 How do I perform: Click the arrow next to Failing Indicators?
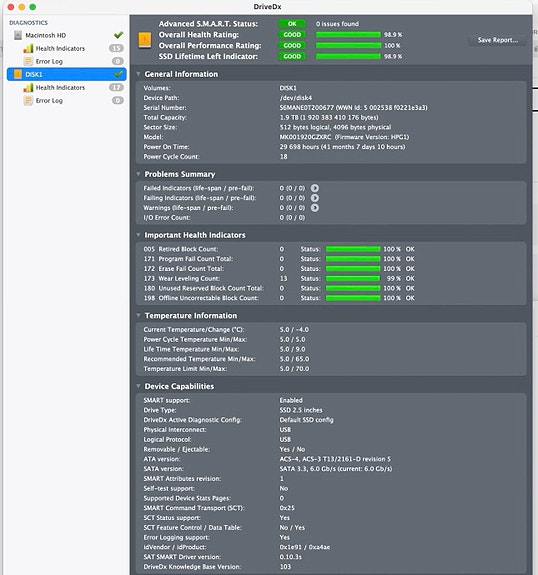315,198
